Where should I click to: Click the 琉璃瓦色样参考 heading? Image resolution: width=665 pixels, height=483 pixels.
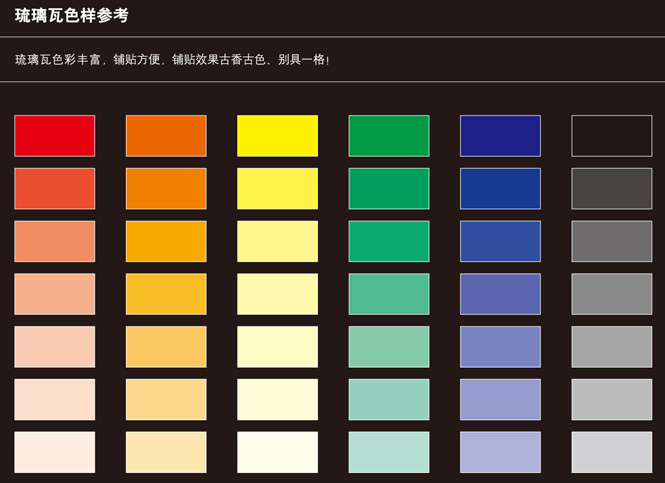(x=72, y=17)
